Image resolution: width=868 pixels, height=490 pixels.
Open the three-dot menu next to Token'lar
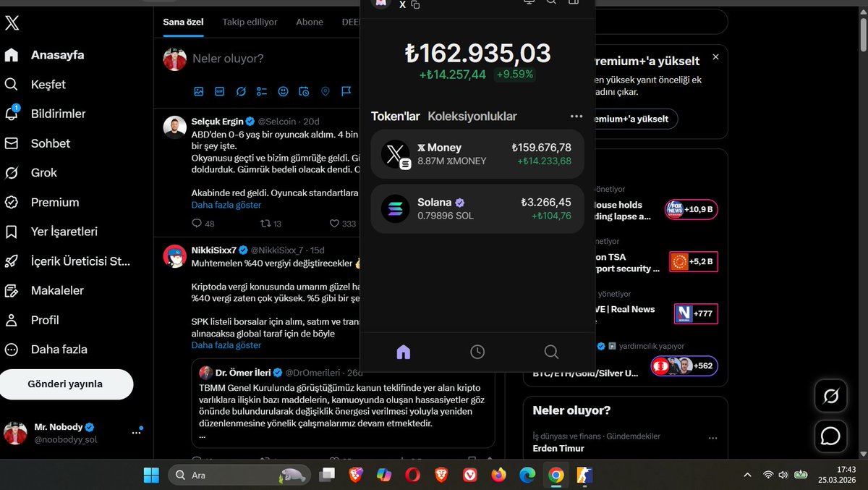pyautogui.click(x=576, y=116)
